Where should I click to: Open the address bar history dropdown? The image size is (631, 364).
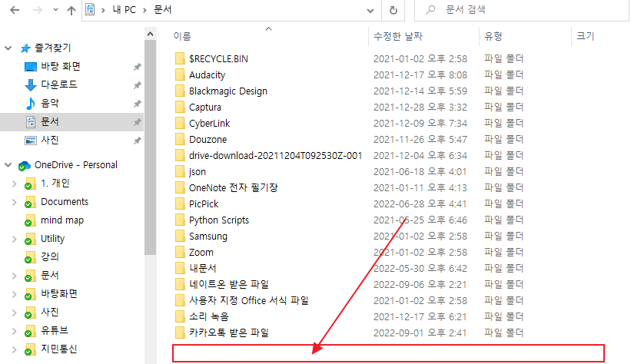click(370, 11)
